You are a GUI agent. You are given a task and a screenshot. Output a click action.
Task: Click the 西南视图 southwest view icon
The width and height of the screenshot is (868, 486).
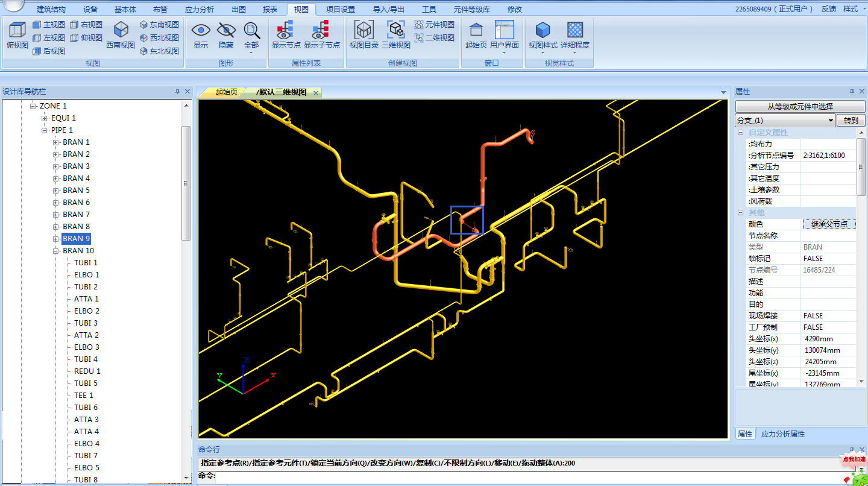pos(121,30)
